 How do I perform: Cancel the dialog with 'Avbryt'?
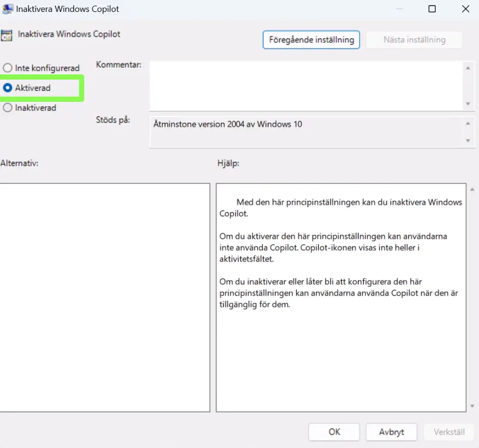point(391,432)
